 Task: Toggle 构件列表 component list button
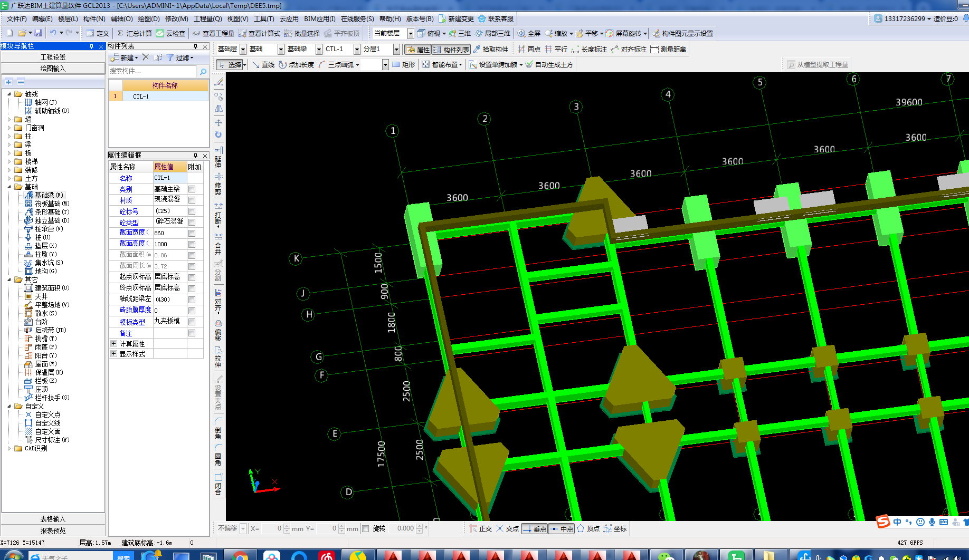pos(451,49)
